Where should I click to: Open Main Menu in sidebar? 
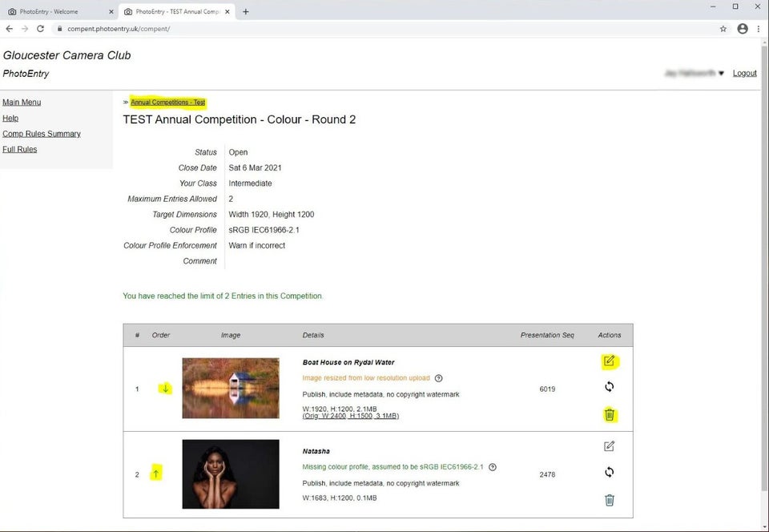pos(22,102)
